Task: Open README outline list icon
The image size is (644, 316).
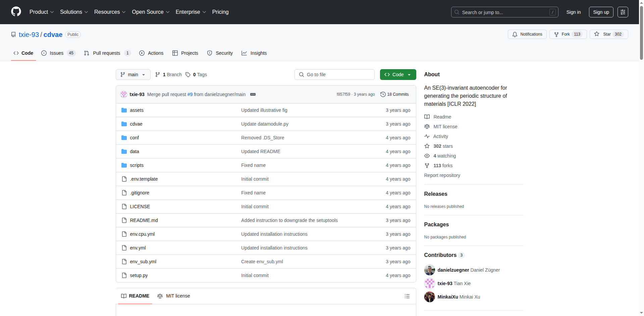Action: point(407,296)
